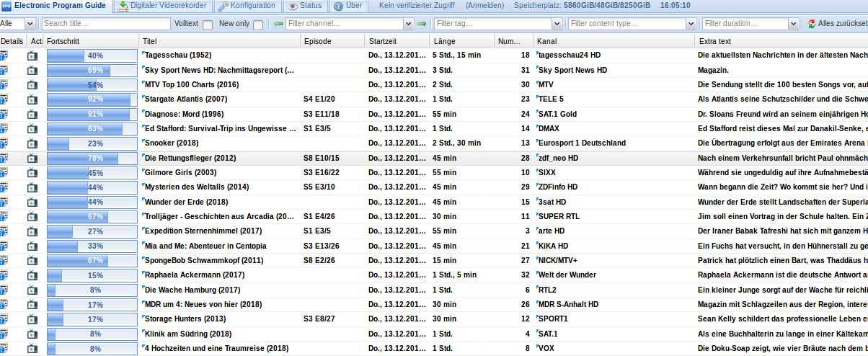868x356 pixels.
Task: Click TV play icon for Klinik am Südring row
Action: [x=32, y=334]
